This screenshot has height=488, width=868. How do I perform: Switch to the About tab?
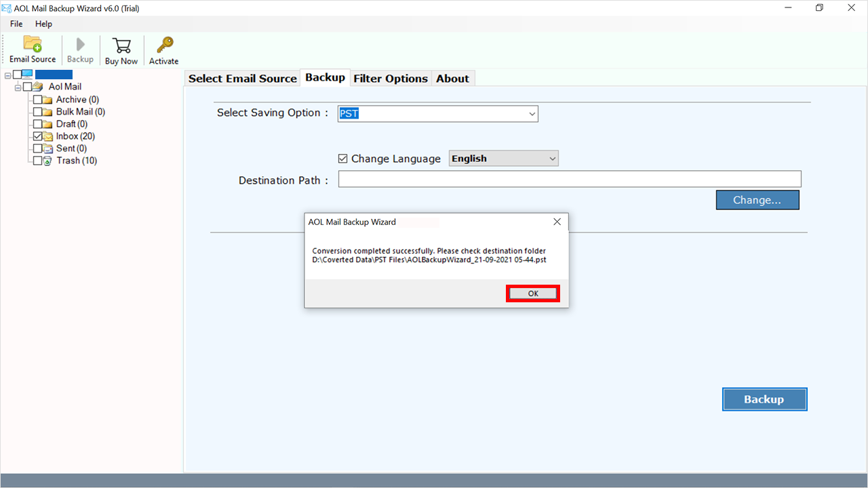click(452, 79)
